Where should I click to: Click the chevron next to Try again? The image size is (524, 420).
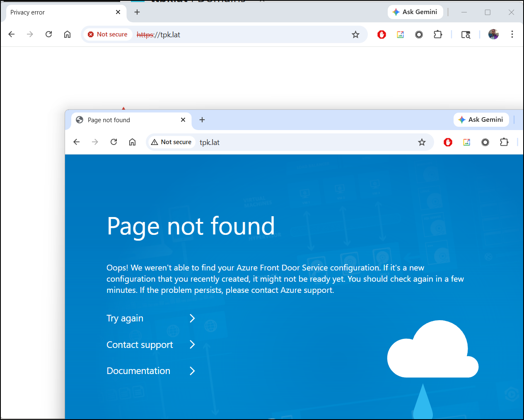click(x=192, y=319)
